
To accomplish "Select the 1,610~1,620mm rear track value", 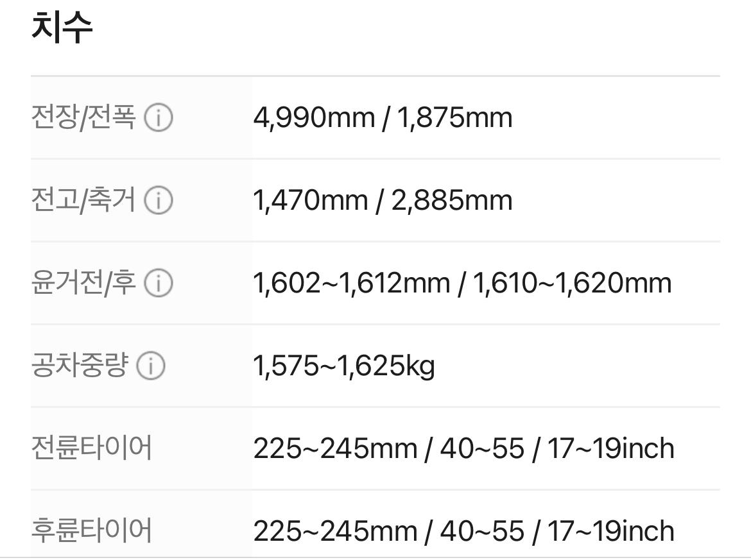I will point(572,283).
